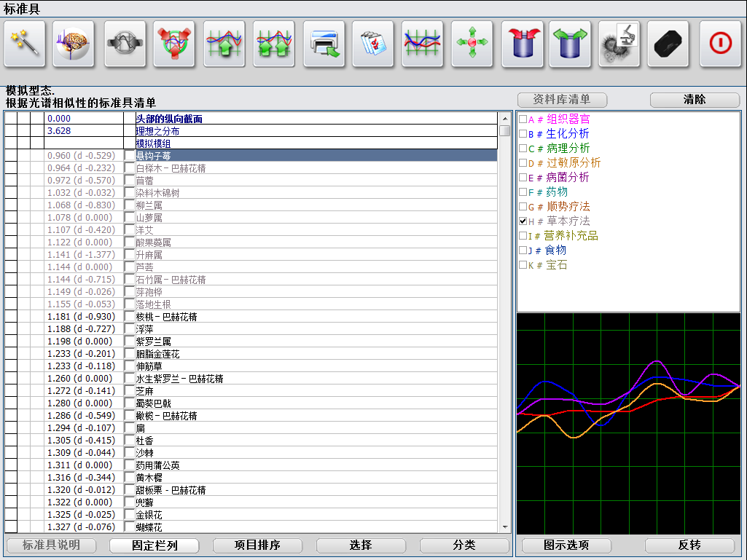Click the list scrollbar up arrow

point(504,118)
